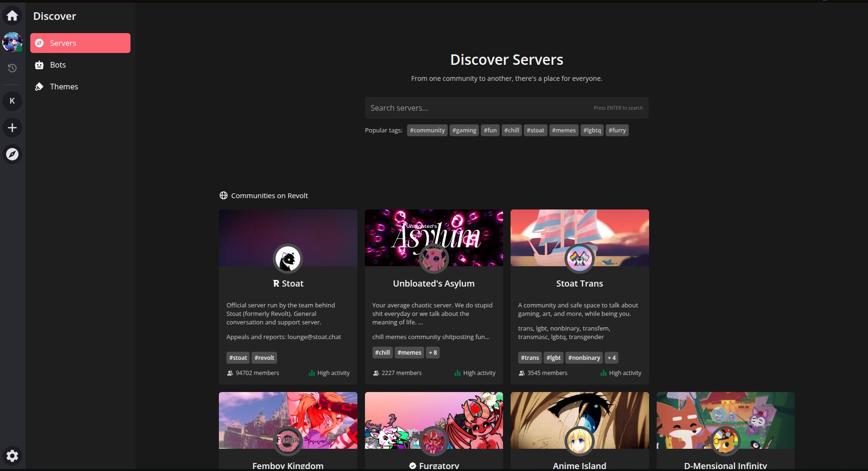Open the Discover compass icon
The height and width of the screenshot is (471, 868).
pyautogui.click(x=12, y=154)
